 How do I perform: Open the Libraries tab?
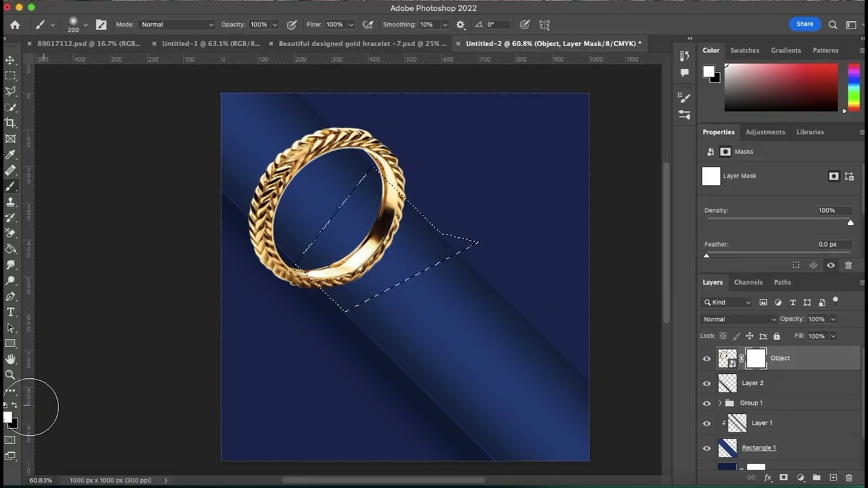click(x=810, y=132)
